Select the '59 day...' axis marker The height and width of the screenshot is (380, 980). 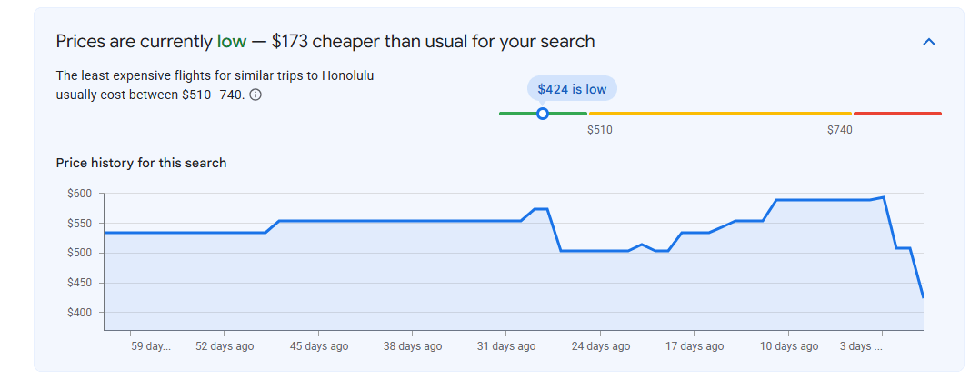pos(151,345)
